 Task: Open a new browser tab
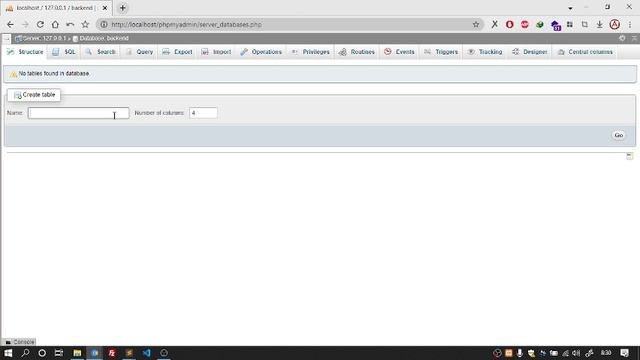[x=122, y=8]
